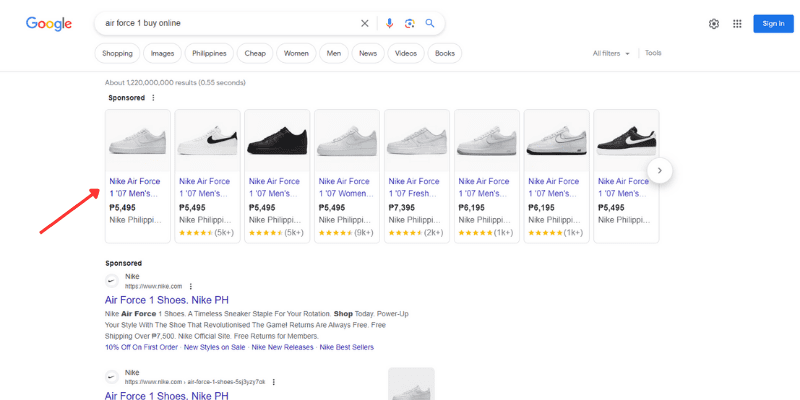This screenshot has height=400, width=800.
Task: Click the (2k+) star rating
Action: pyautogui.click(x=416, y=233)
